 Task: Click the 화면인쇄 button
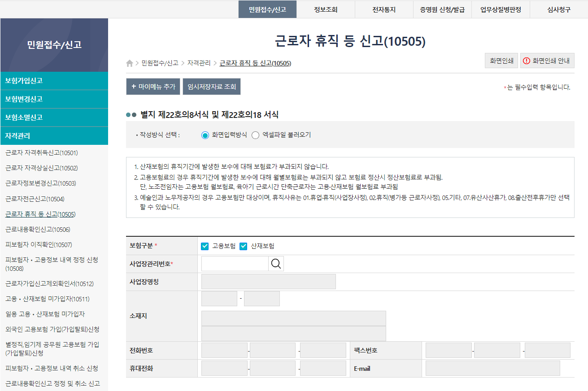[501, 61]
